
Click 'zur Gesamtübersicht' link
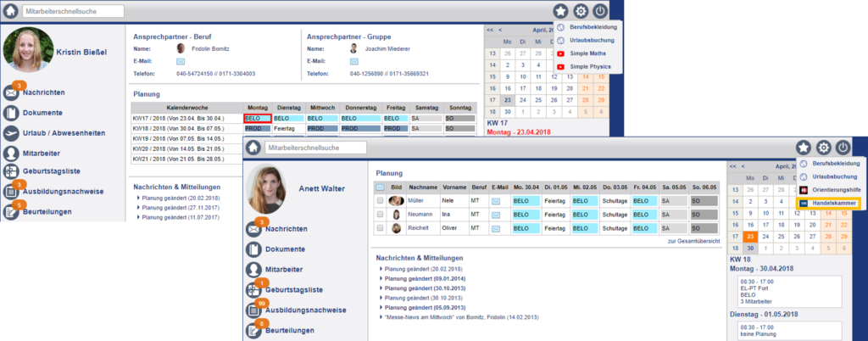(693, 242)
